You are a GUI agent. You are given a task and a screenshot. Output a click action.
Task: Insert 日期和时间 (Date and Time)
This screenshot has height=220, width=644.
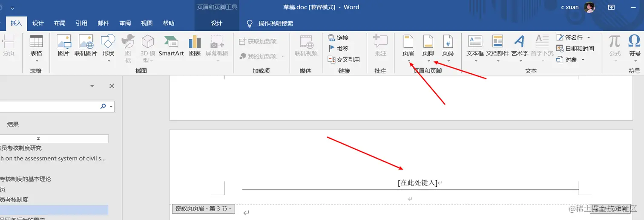pos(575,49)
